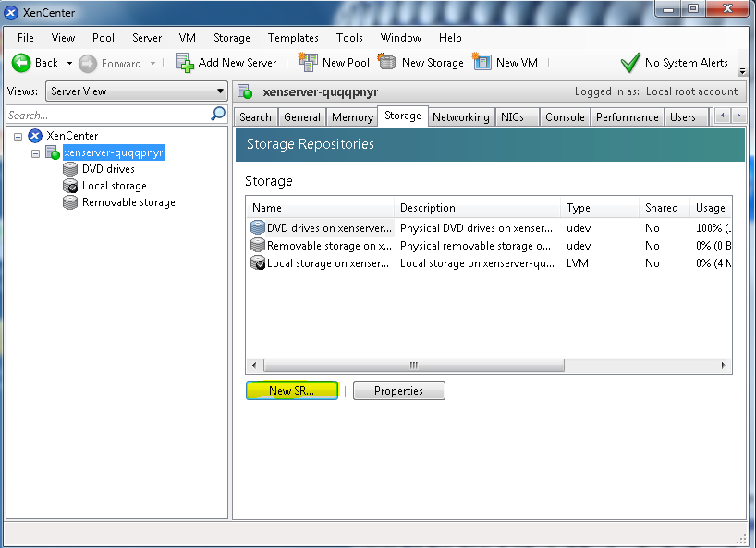
Task: Collapse the xenserver-quqqpnyr tree node
Action: 35,153
